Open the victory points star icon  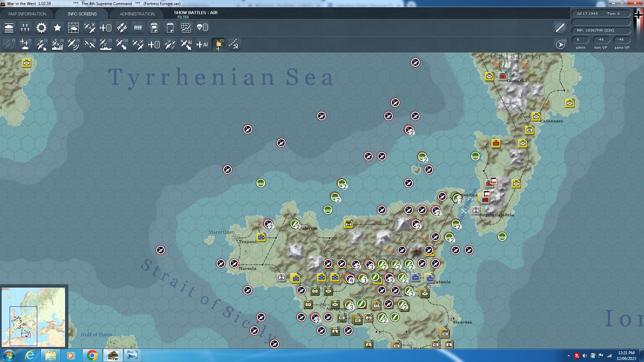coord(57,27)
